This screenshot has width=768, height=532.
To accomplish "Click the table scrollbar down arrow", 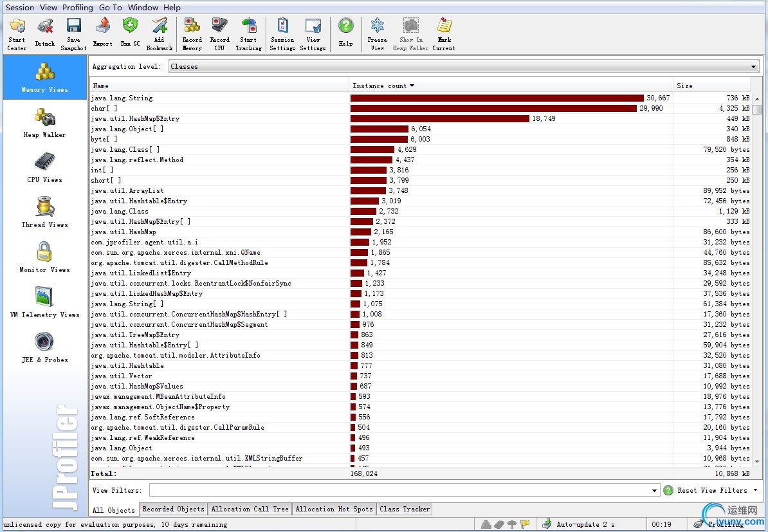I will pyautogui.click(x=756, y=461).
